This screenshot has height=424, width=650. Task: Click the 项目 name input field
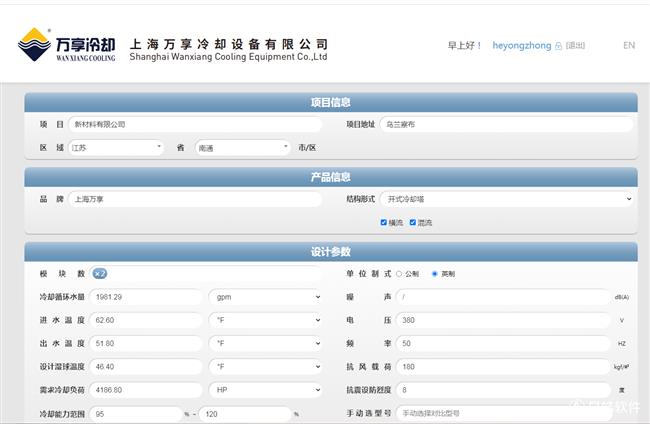(195, 124)
